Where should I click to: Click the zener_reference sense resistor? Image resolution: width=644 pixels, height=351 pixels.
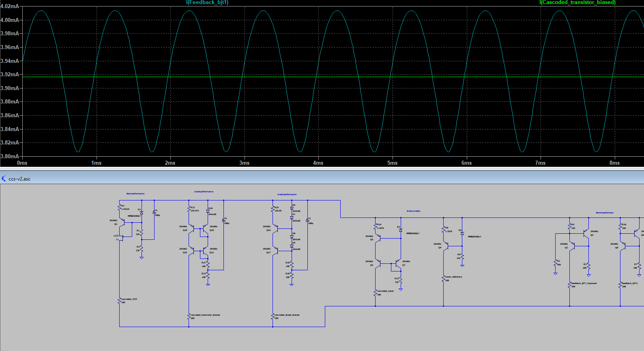pyautogui.click(x=443, y=278)
